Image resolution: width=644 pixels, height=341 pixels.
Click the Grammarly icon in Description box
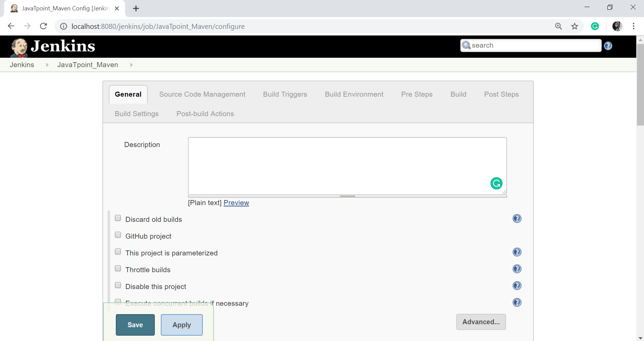click(496, 183)
